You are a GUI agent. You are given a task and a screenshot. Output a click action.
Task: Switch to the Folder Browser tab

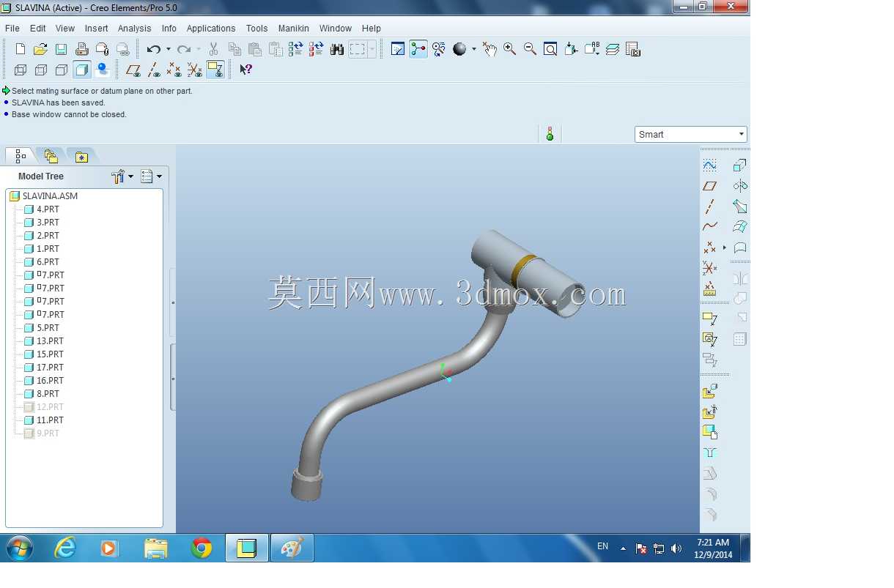click(51, 156)
